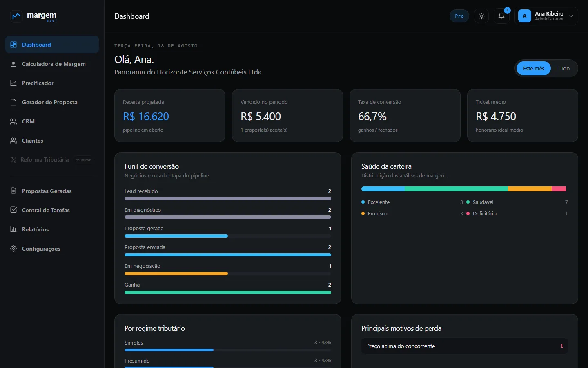
Task: Click the margem azul logo icon
Action: tap(16, 16)
